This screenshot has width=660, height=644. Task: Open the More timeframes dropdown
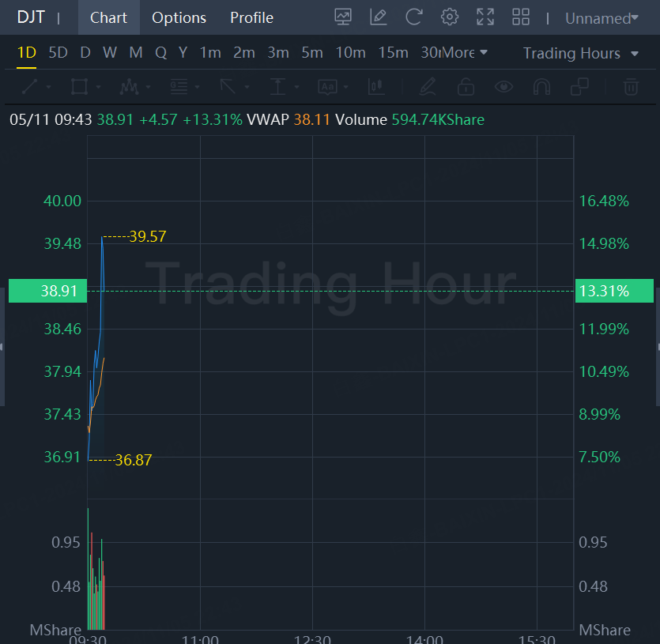pos(464,53)
